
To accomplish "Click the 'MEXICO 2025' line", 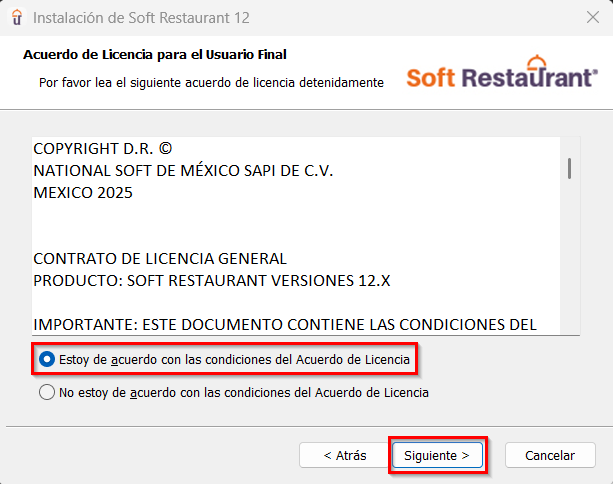I will click(83, 193).
